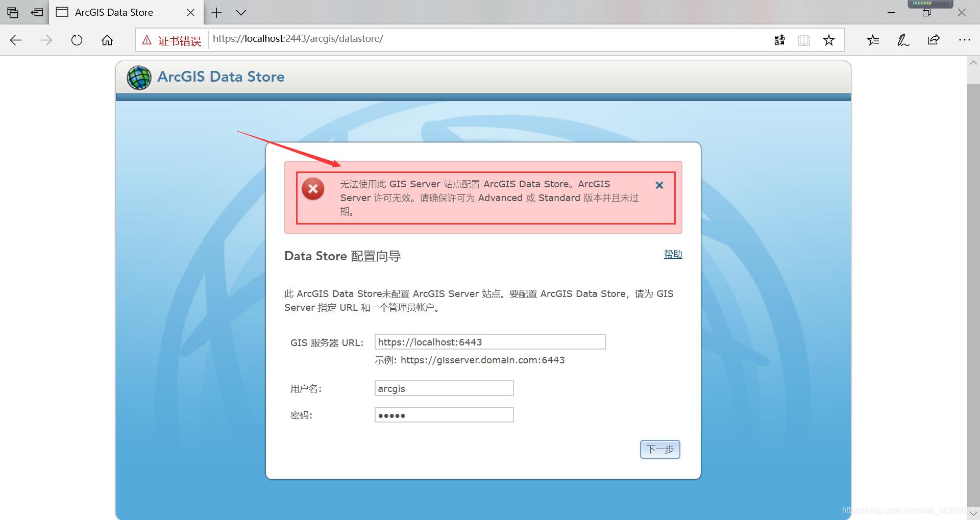Show tab previews with the leftmost icon
Viewport: 980px width, 520px height.
[13, 12]
